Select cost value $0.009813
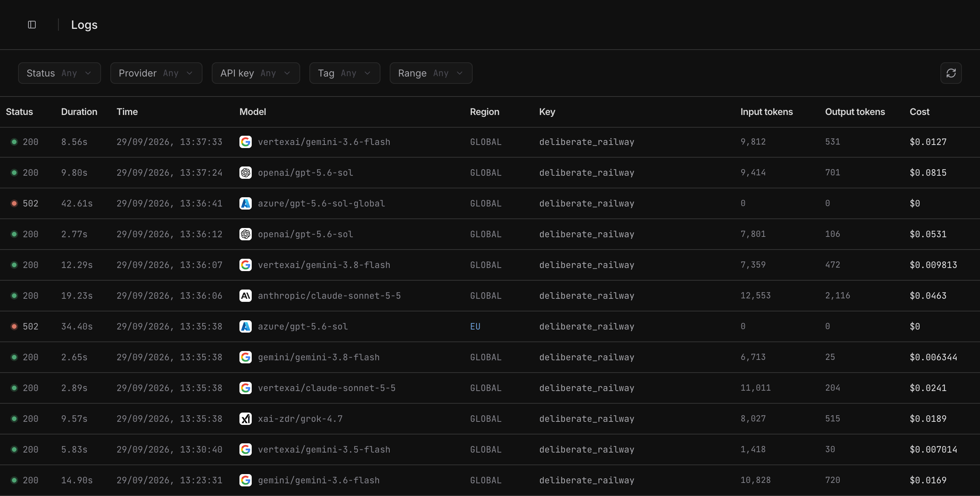This screenshot has height=496, width=980. point(933,265)
